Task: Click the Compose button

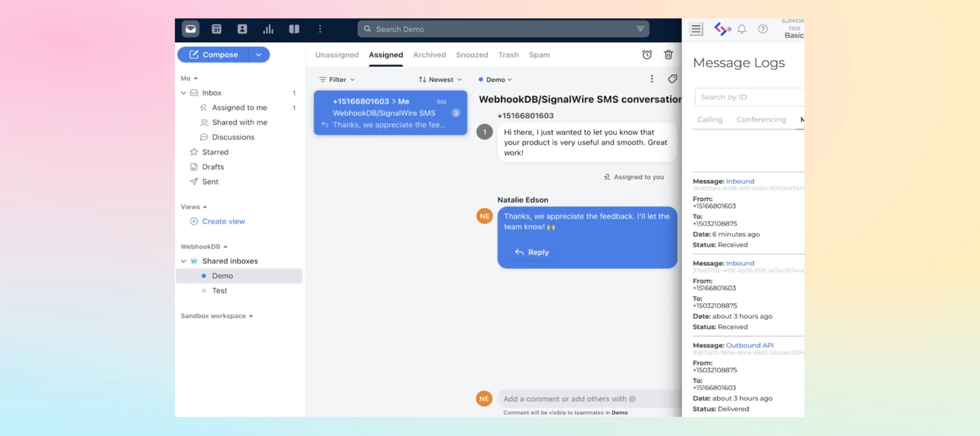Action: [x=214, y=54]
